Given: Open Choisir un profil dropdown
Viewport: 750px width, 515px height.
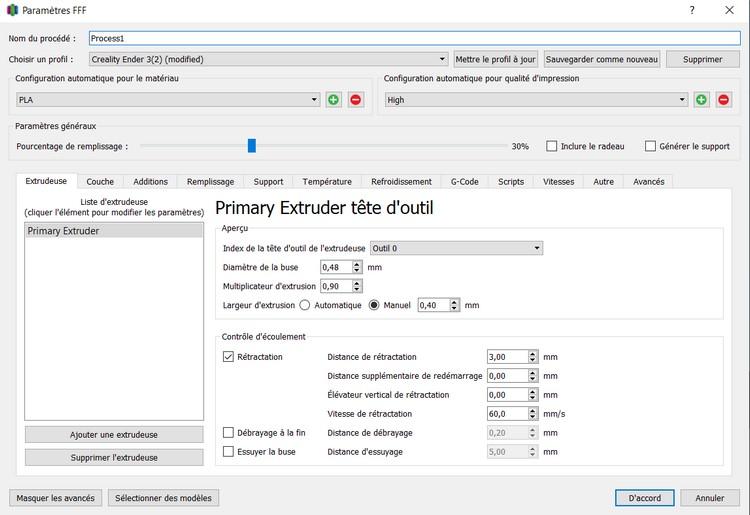Looking at the screenshot, I should (268, 59).
